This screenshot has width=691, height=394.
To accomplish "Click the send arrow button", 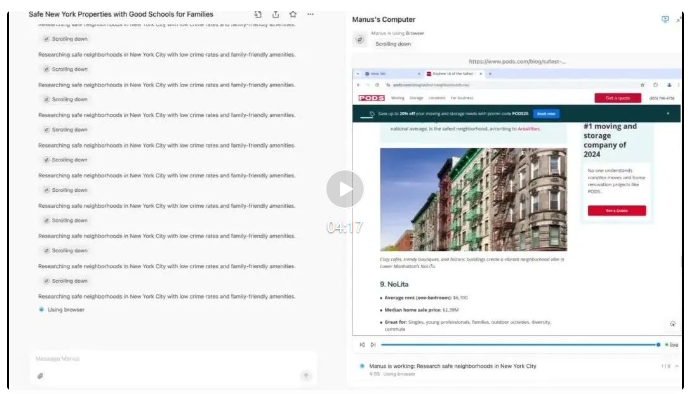I will pyautogui.click(x=305, y=375).
